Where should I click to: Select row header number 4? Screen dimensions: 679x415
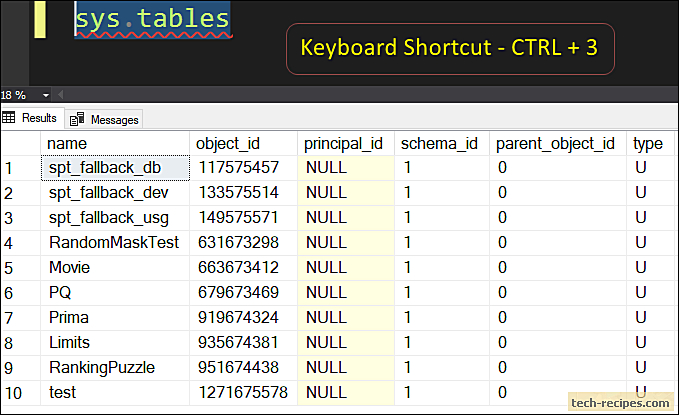(x=21, y=243)
